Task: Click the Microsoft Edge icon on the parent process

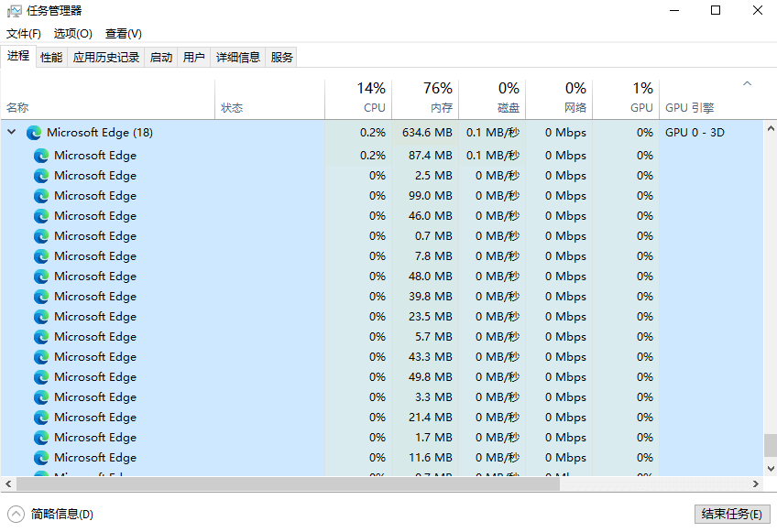Action: pyautogui.click(x=34, y=132)
